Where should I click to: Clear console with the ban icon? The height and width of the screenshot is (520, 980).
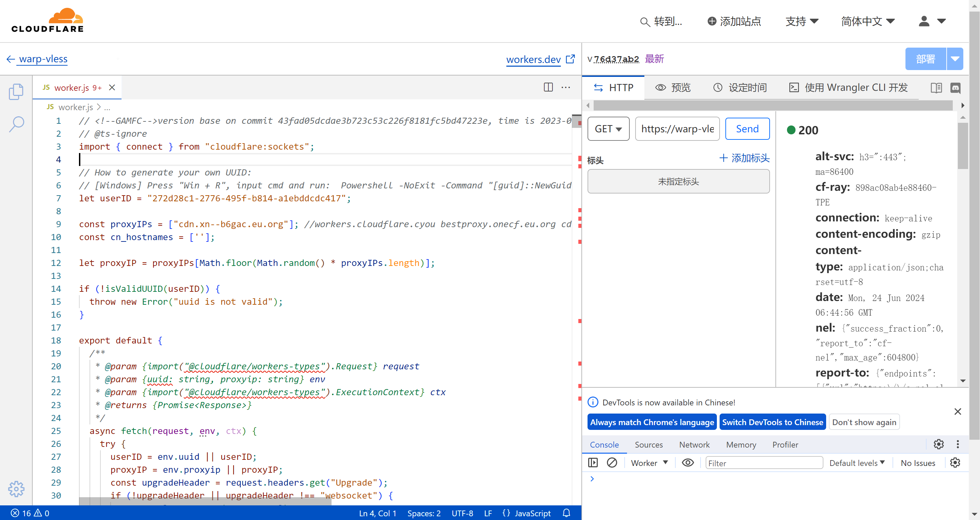point(612,463)
